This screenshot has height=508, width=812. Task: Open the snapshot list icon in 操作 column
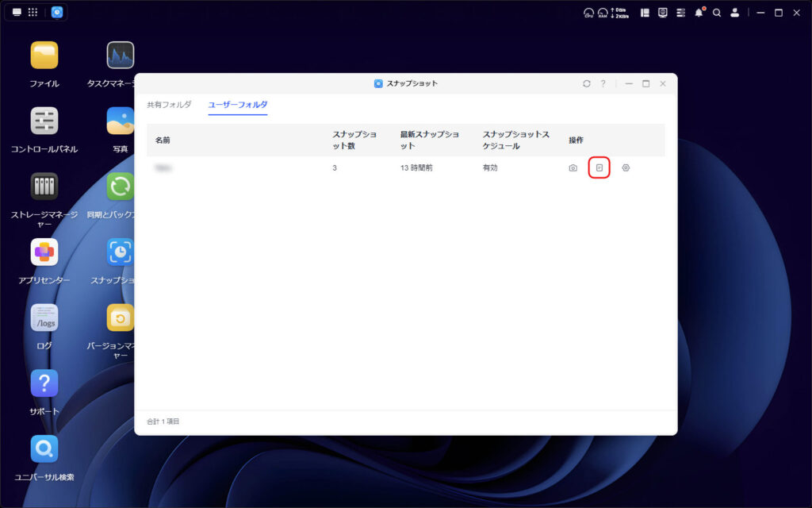(599, 167)
